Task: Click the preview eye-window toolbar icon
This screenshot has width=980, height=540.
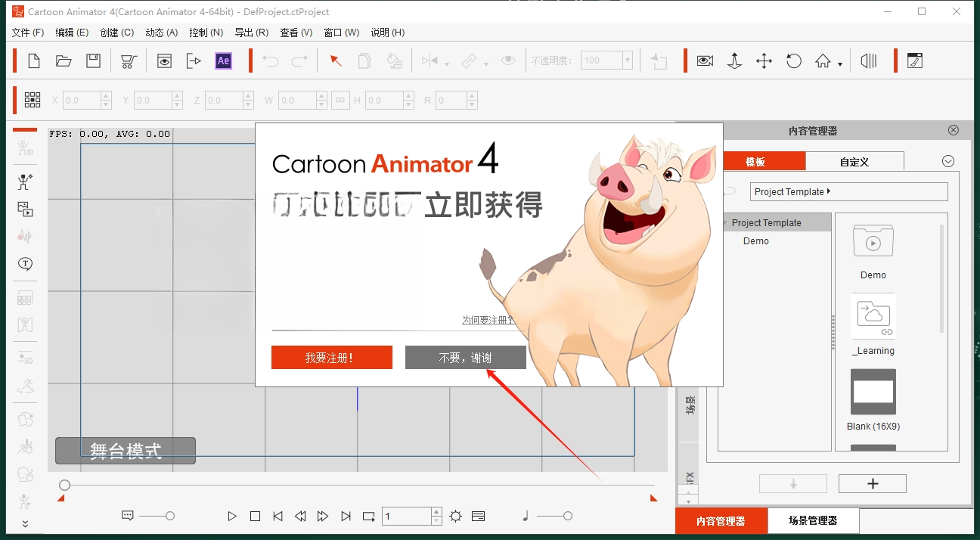Action: click(x=164, y=61)
